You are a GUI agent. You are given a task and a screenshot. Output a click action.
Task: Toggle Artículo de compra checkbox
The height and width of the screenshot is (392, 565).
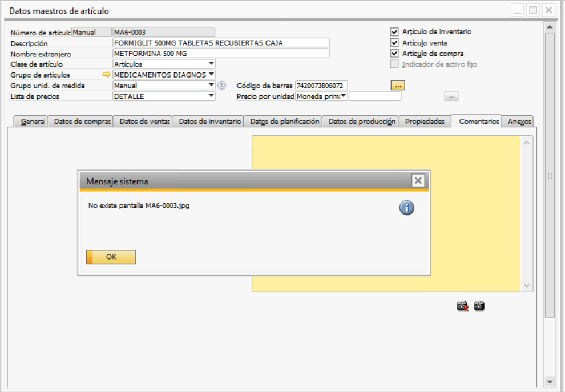coord(394,53)
